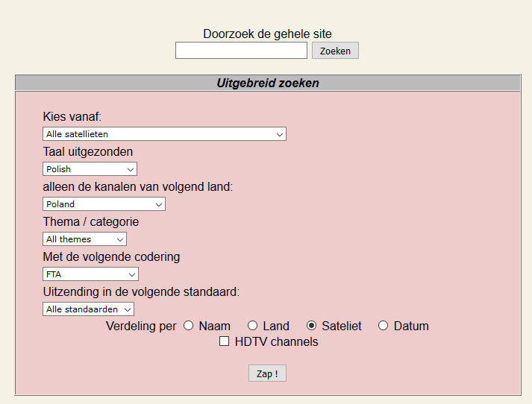Open the Polish language dropdown
This screenshot has height=404, width=532.
coord(90,168)
